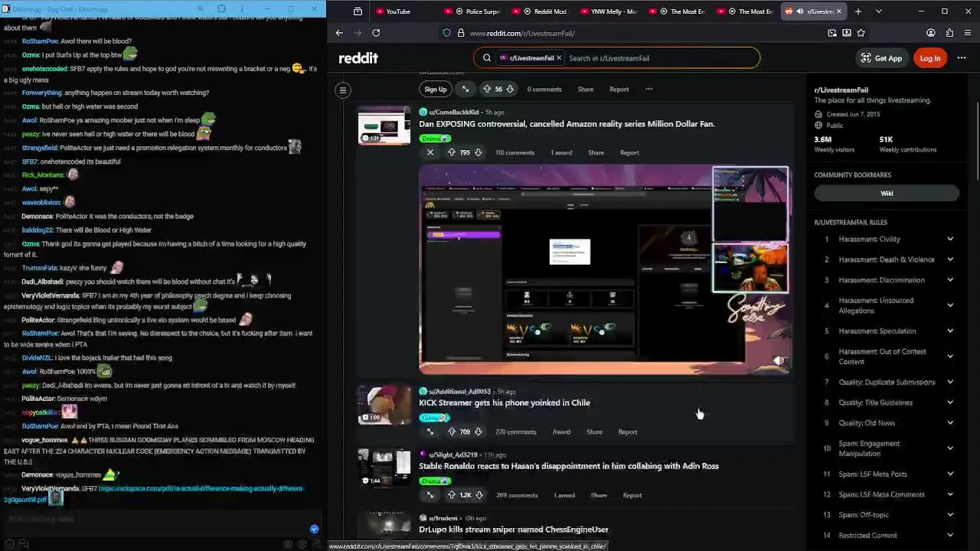980x551 pixels.
Task: Expand the Stable Ronaldo post preview
Action: coord(430,495)
